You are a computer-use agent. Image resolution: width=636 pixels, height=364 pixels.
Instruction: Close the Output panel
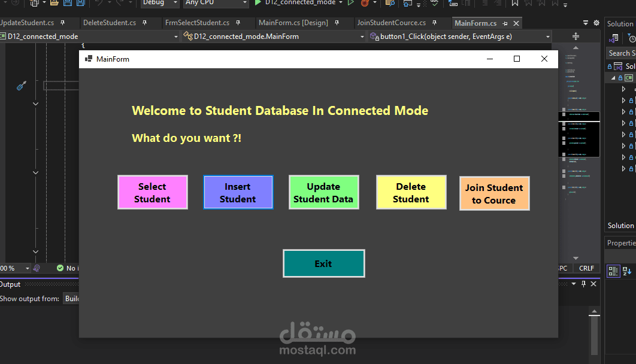point(593,284)
